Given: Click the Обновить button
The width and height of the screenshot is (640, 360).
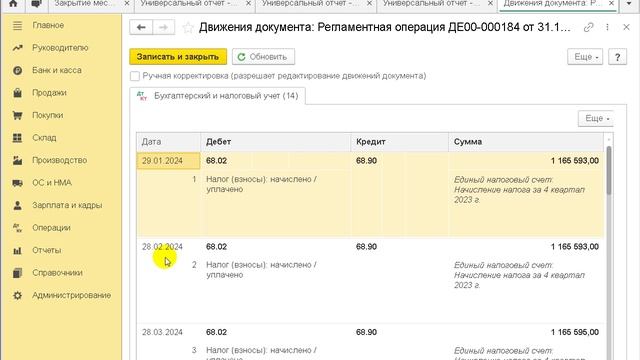Looking at the screenshot, I should point(263,57).
